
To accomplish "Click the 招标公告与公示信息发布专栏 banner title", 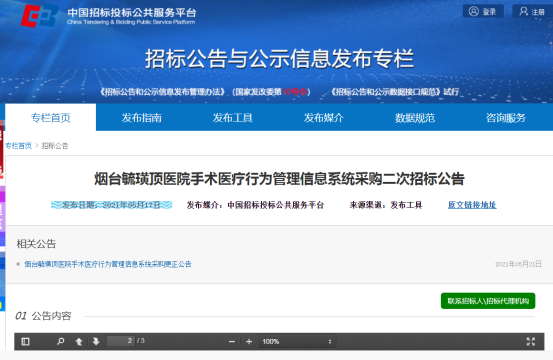I will (279, 59).
